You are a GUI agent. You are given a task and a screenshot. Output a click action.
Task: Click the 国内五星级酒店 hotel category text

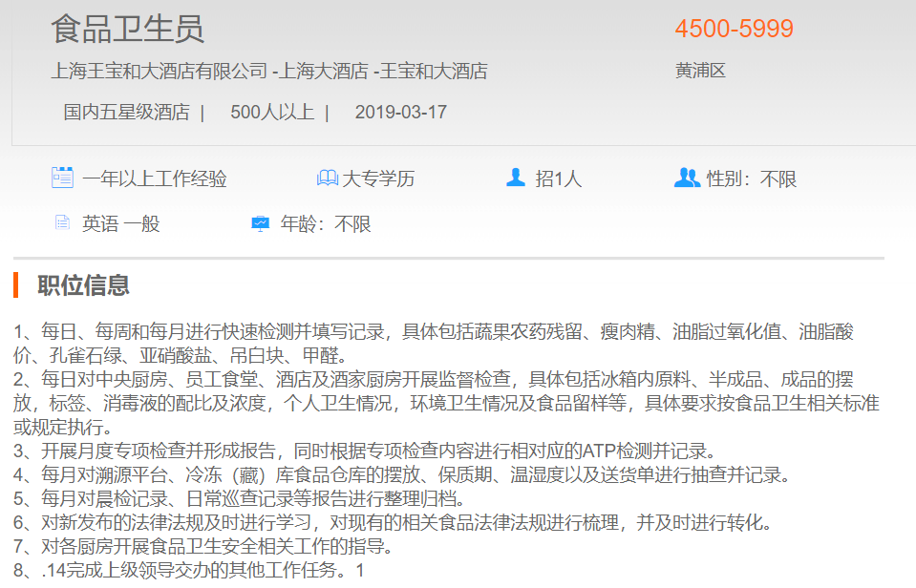click(x=126, y=112)
